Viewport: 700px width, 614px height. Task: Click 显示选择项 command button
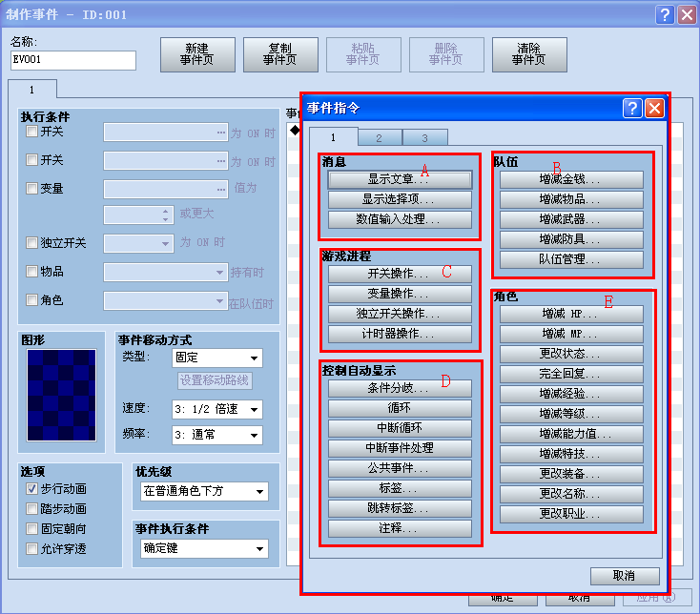click(400, 199)
